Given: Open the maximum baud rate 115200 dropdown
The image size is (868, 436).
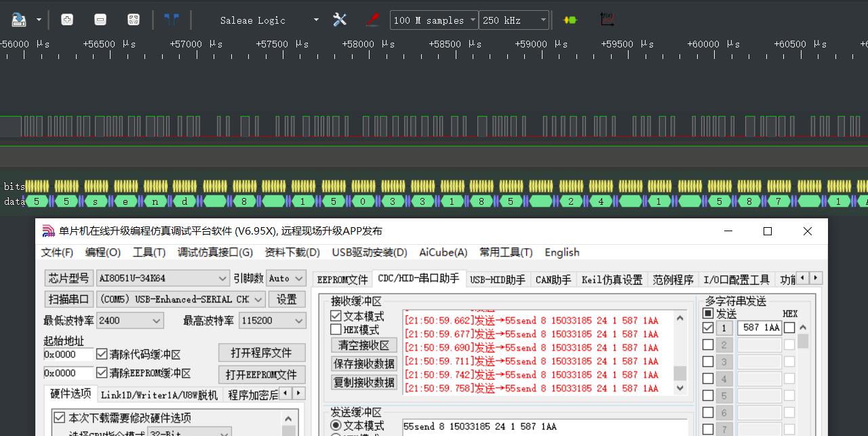Looking at the screenshot, I should coord(272,320).
